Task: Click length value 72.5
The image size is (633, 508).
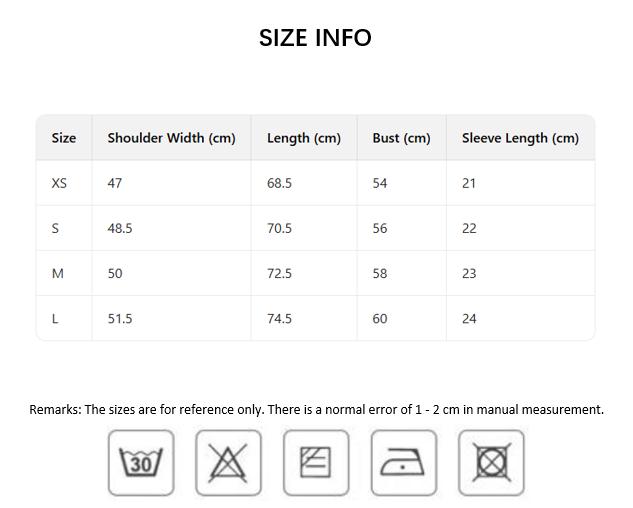Action: (x=279, y=273)
